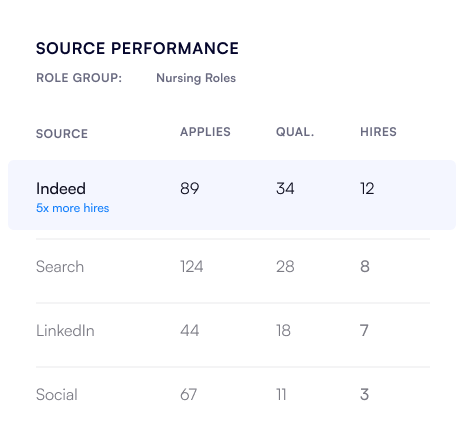The width and height of the screenshot is (466, 444).
Task: Click LinkedIn's 18 qualified value
Action: coord(283,331)
